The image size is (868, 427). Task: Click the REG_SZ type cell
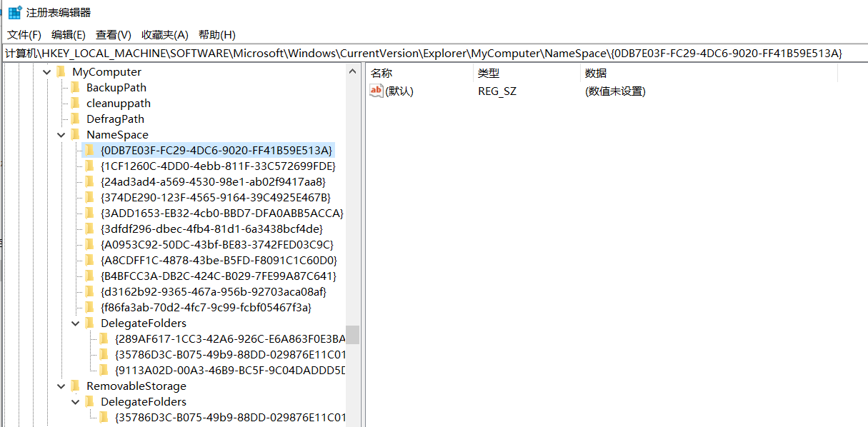(x=497, y=91)
